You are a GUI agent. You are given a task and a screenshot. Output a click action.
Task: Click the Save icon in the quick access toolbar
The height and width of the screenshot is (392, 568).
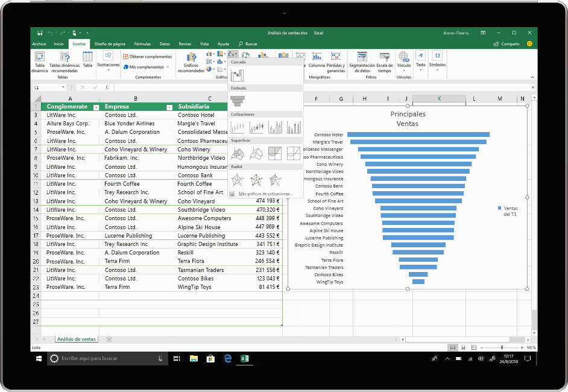point(40,33)
